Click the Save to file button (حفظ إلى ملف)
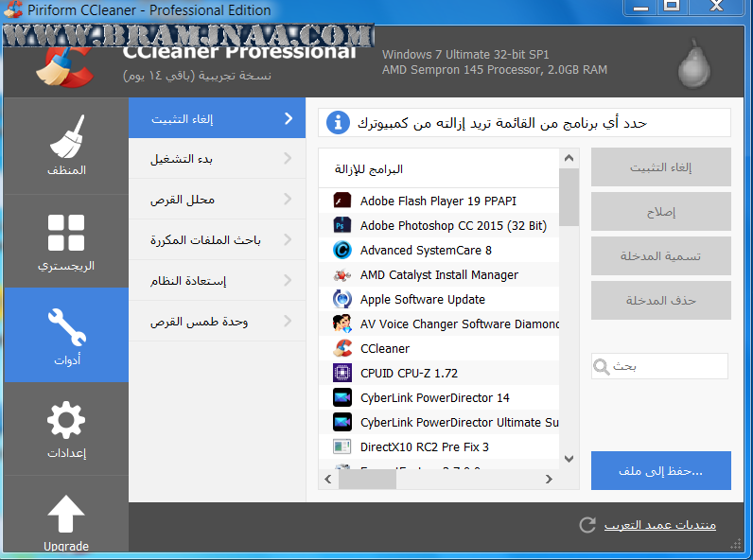Viewport: 753px width, 560px height. coord(661,471)
